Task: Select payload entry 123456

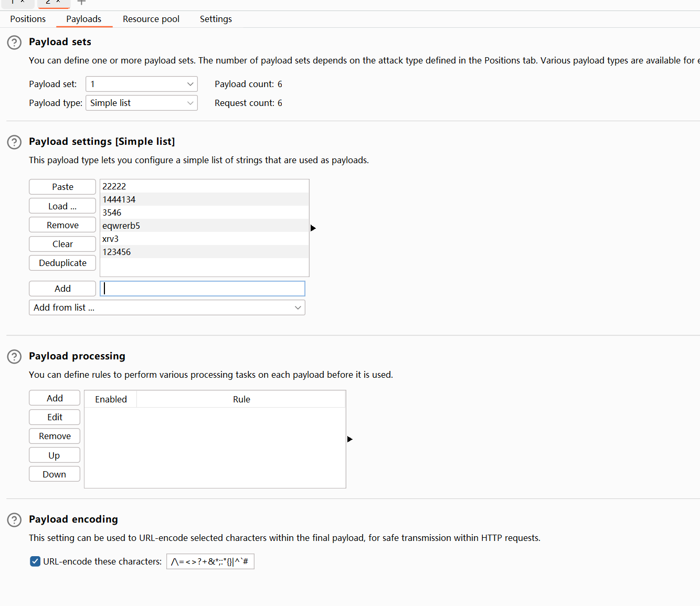Action: [x=204, y=252]
